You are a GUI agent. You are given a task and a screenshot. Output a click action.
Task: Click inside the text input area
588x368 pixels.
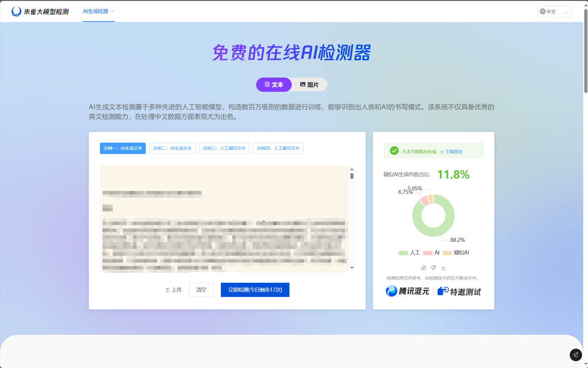[x=224, y=218]
